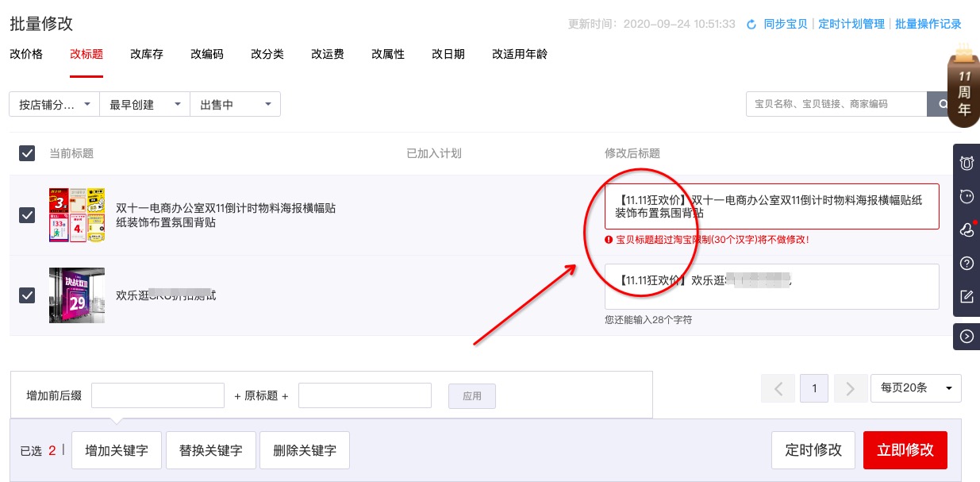Open the sidebar icon with red notification dot
Screen dimensions: 980x482
(x=967, y=230)
